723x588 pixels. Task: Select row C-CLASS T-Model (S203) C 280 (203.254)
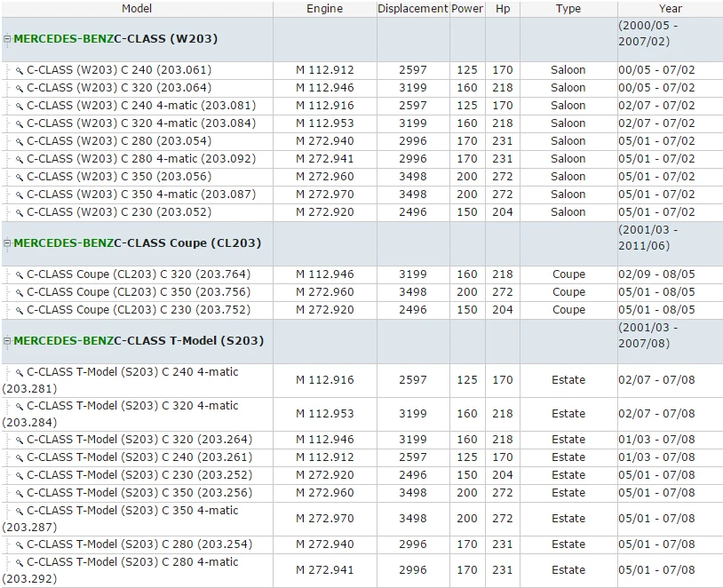(x=362, y=544)
